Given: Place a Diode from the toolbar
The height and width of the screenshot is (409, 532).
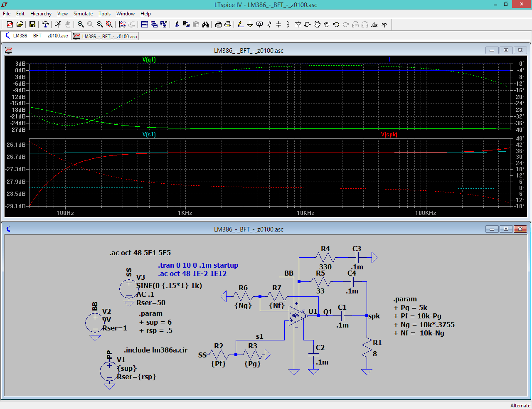Looking at the screenshot, I should (298, 25).
